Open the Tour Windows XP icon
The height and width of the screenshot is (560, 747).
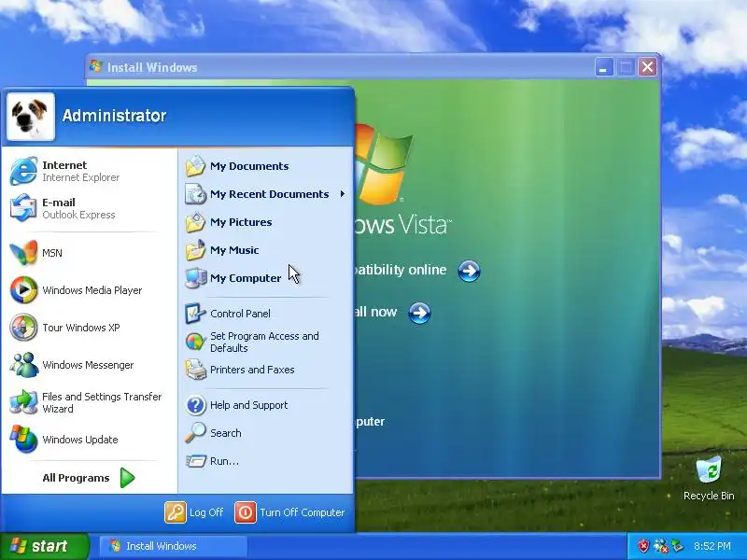(x=23, y=328)
